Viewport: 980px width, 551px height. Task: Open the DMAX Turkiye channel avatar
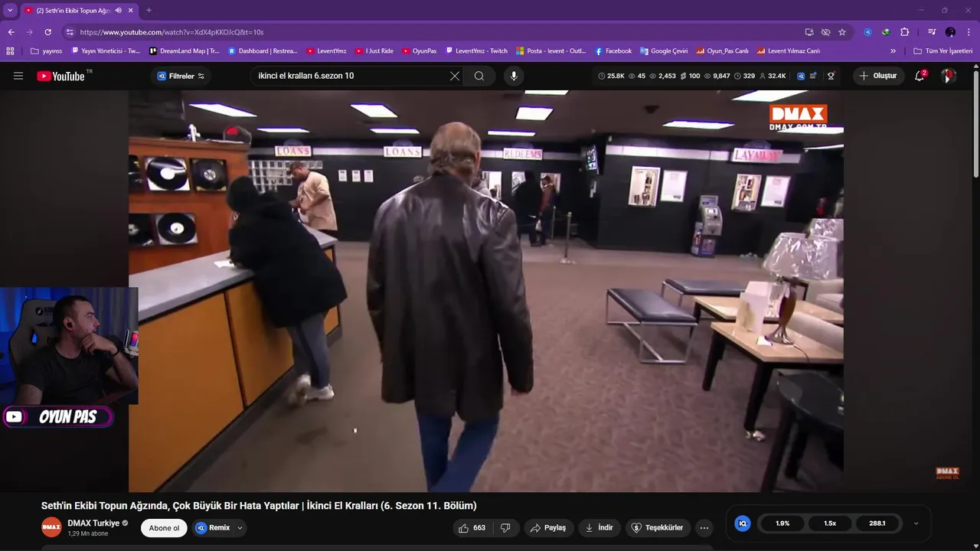pyautogui.click(x=51, y=527)
